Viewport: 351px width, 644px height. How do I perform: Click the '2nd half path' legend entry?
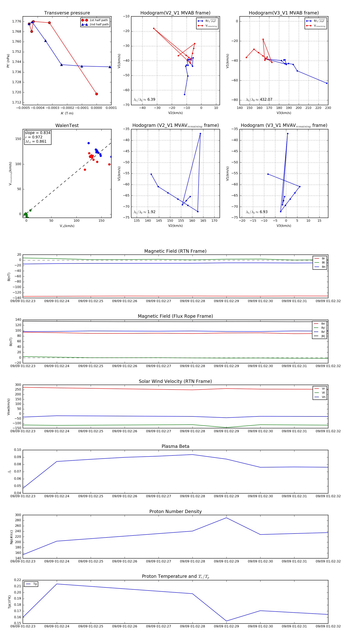(95, 25)
